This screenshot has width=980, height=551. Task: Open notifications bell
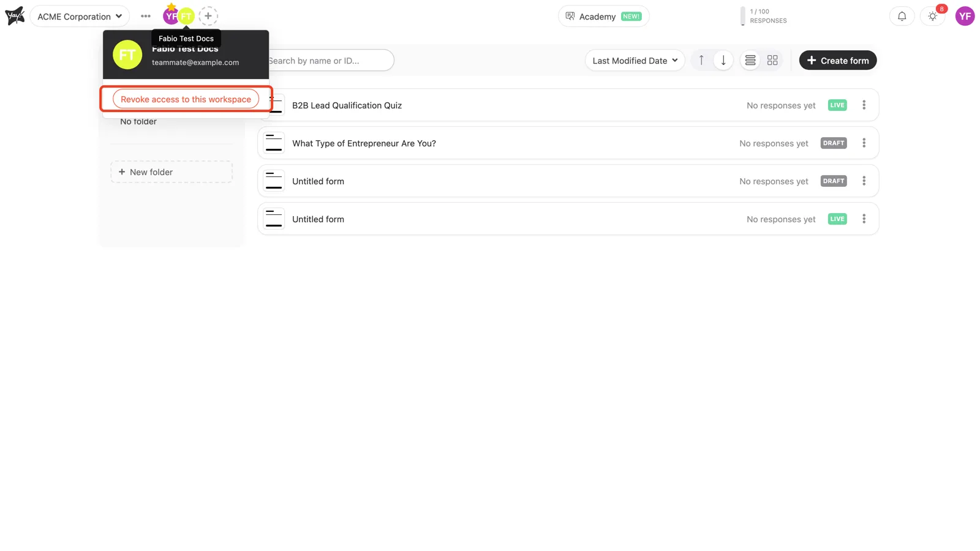tap(902, 17)
